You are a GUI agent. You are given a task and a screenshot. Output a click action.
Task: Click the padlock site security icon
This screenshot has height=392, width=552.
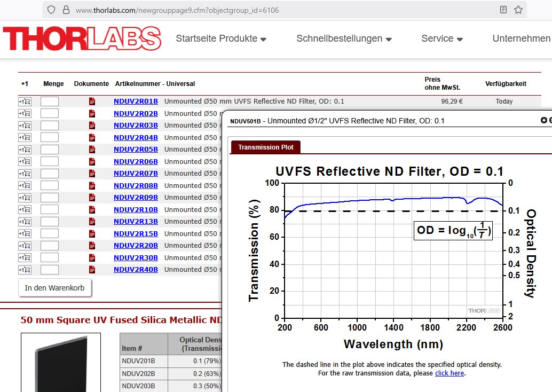click(66, 10)
